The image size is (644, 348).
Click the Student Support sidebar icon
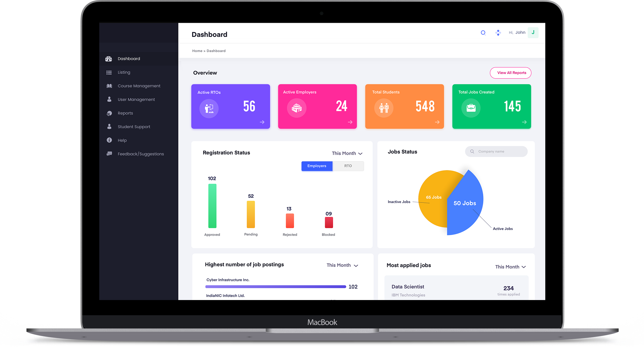click(109, 126)
